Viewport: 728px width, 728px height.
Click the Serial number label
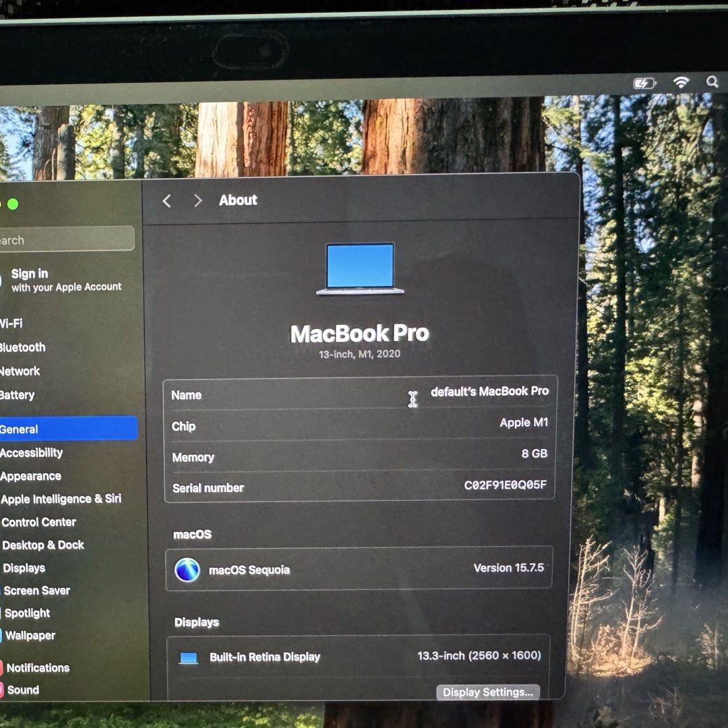(208, 488)
